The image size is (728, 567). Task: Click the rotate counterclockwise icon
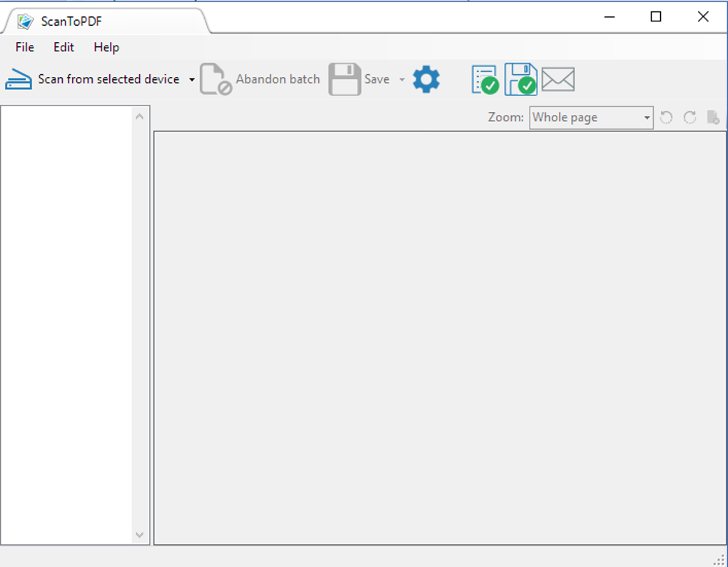tap(666, 118)
